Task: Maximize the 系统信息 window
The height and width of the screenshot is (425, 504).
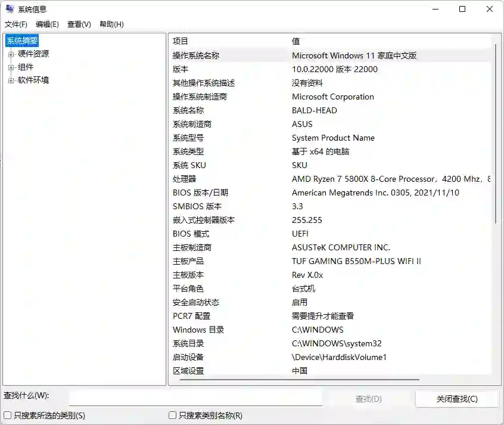Action: 462,9
